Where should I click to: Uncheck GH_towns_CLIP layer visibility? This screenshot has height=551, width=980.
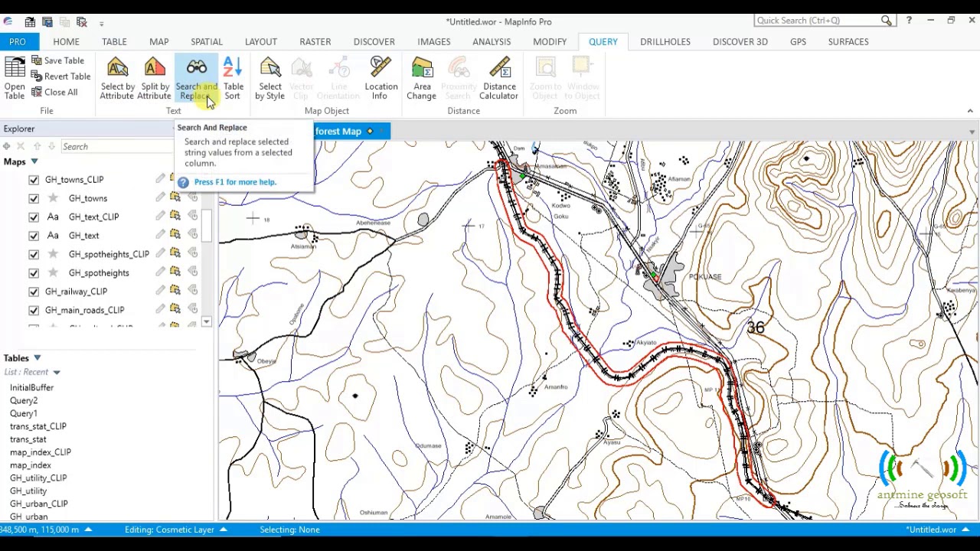pyautogui.click(x=34, y=180)
